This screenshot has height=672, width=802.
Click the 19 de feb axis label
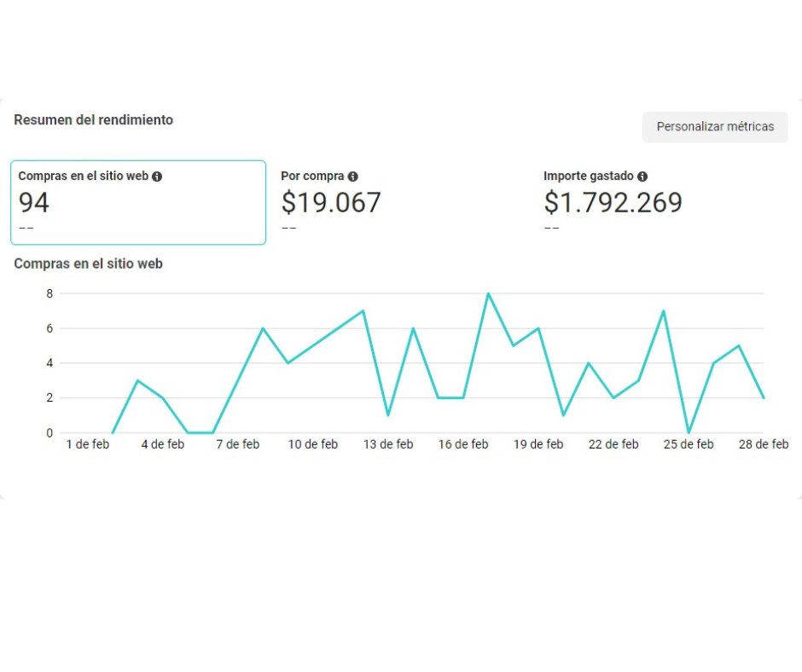tap(538, 444)
